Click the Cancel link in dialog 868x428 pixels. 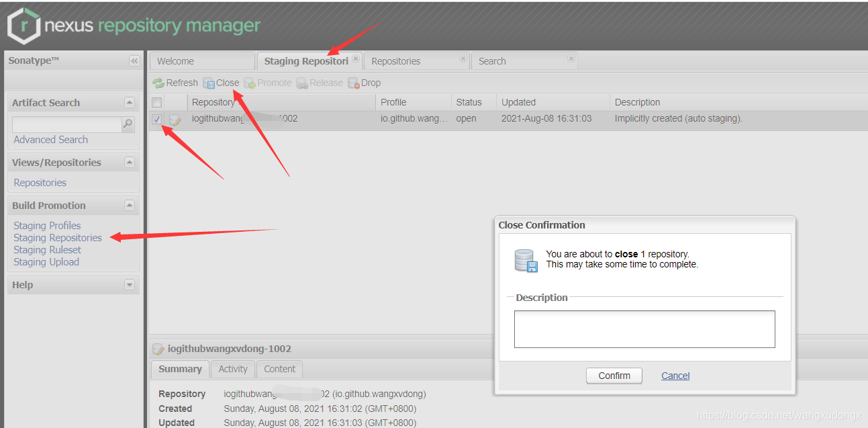coord(675,376)
